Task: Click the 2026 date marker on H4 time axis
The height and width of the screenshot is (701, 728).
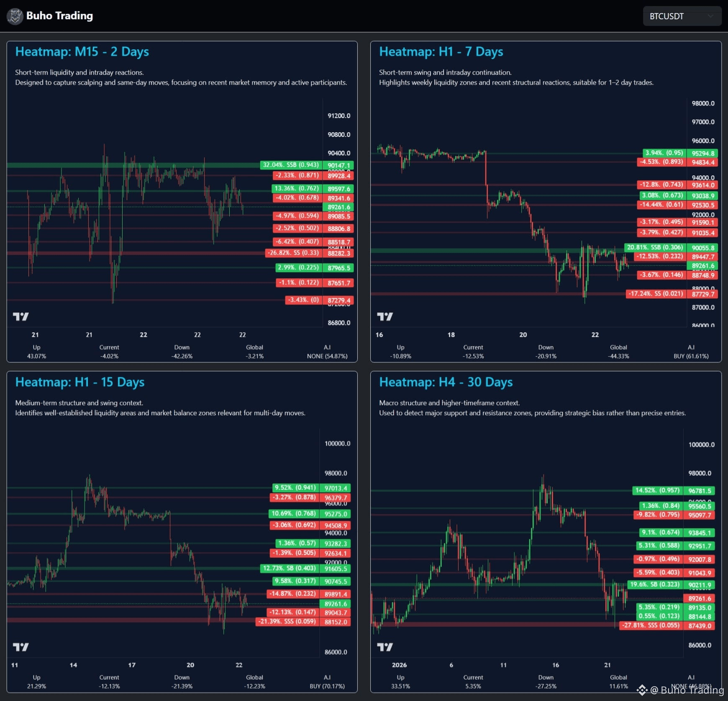Action: (x=399, y=665)
